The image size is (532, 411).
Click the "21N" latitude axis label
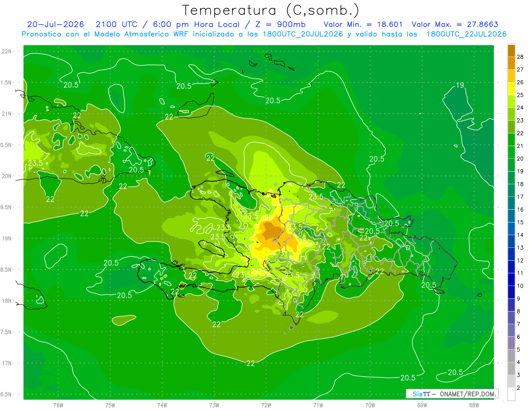click(8, 114)
